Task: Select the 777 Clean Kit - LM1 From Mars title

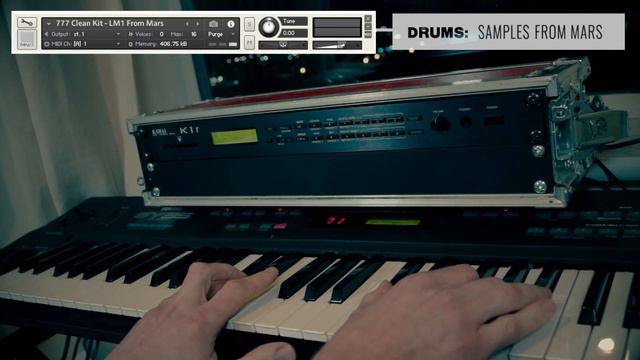Action: 109,23
